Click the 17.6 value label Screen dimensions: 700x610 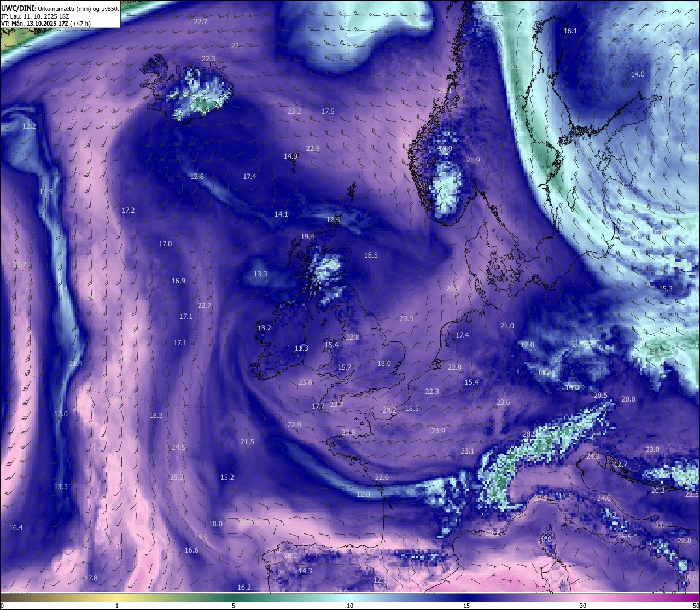tap(328, 112)
